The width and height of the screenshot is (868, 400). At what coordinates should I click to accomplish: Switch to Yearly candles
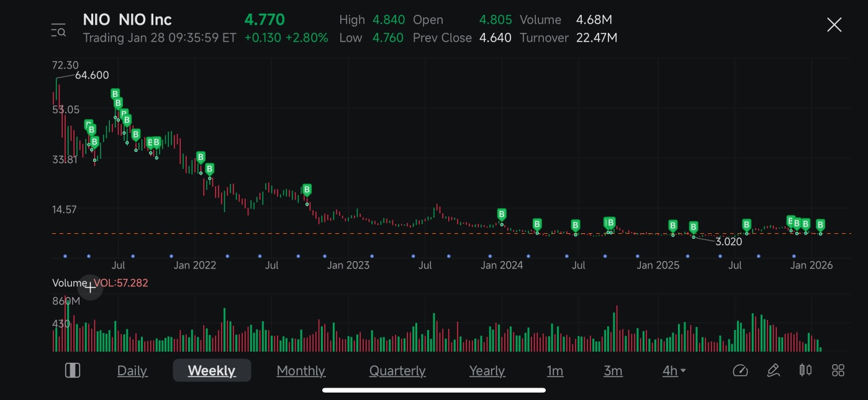pos(487,371)
